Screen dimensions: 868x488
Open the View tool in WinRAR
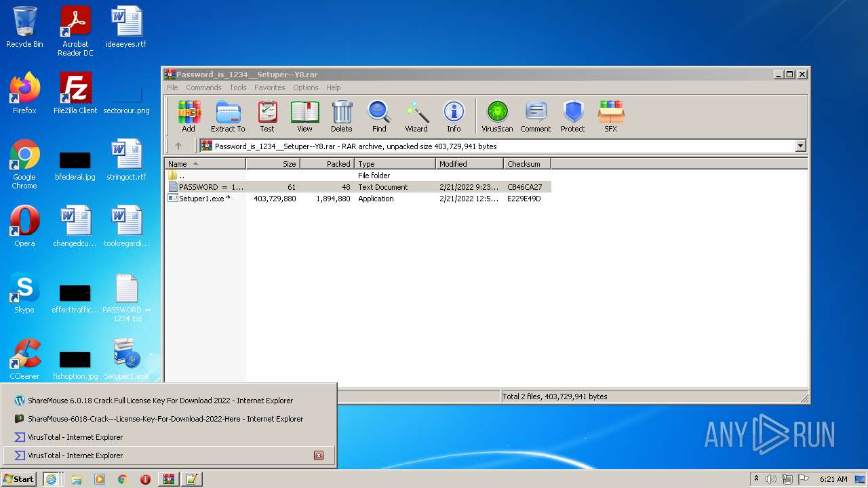304,117
